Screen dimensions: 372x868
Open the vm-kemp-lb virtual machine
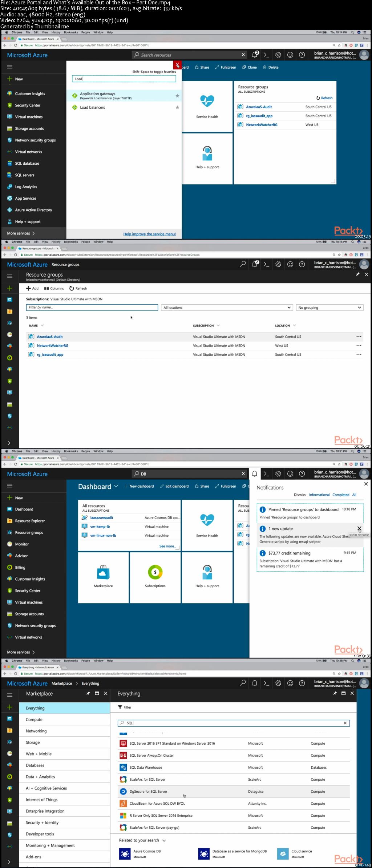click(x=100, y=527)
